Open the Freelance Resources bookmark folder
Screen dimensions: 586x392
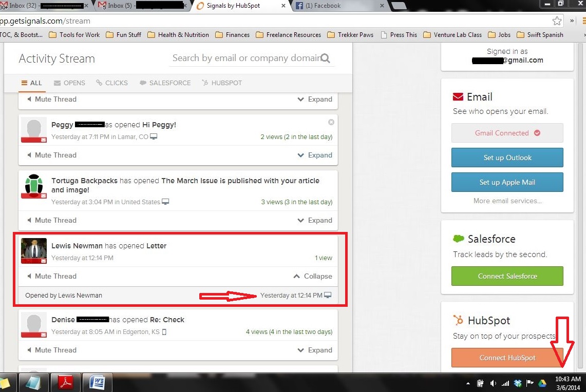pyautogui.click(x=289, y=35)
